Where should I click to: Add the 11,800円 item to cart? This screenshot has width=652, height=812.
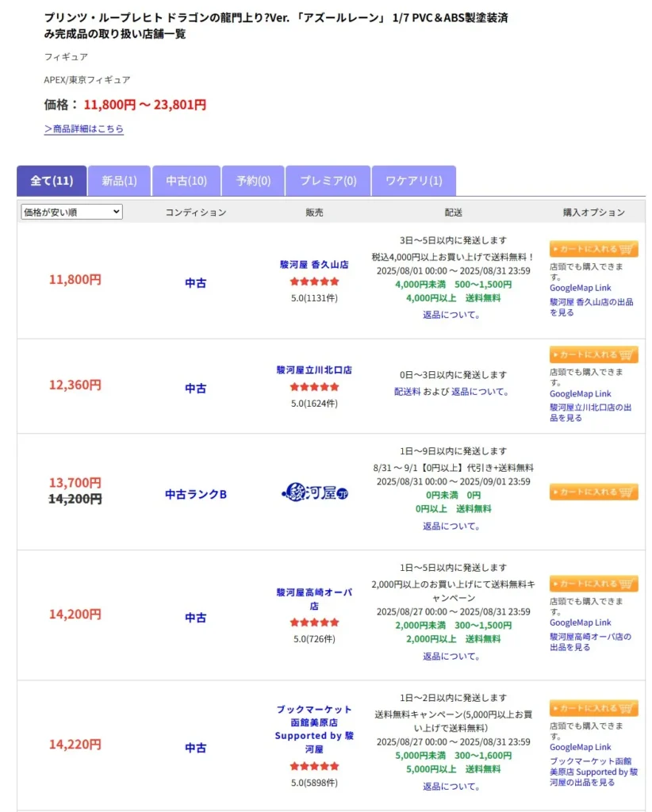point(593,249)
